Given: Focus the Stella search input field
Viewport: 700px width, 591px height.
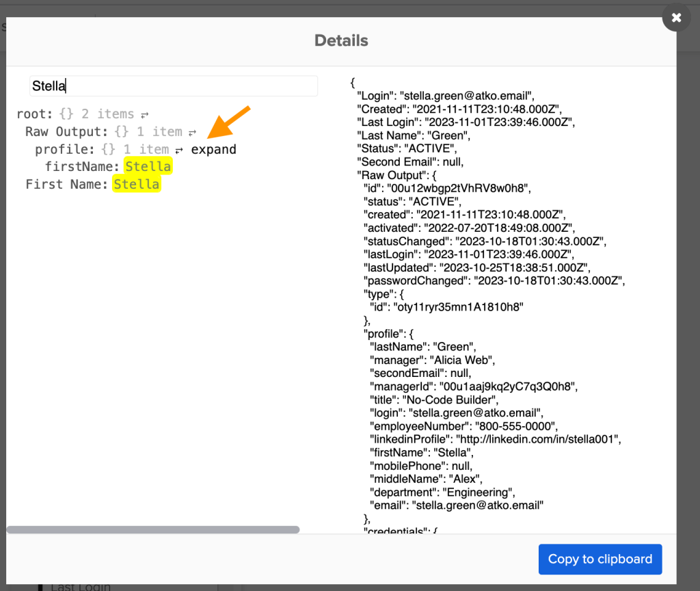Looking at the screenshot, I should coord(174,86).
